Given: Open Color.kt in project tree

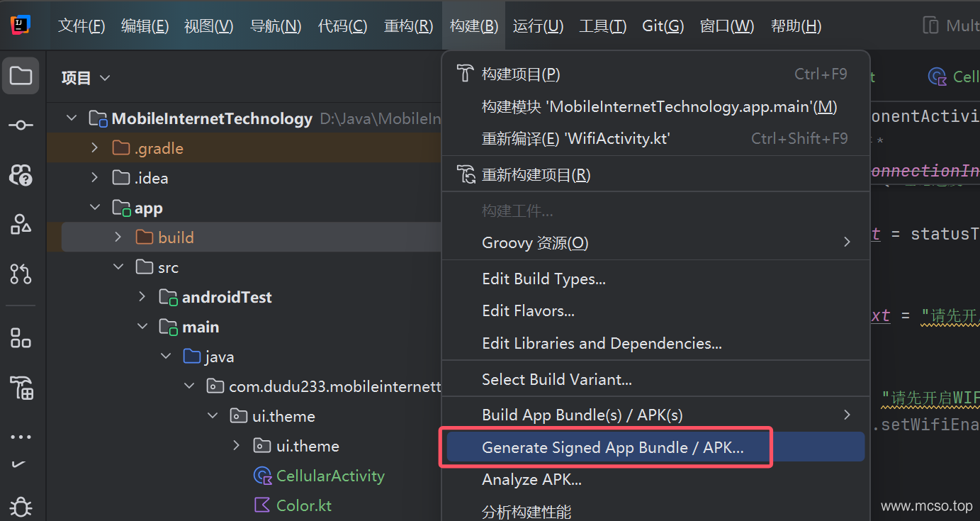Looking at the screenshot, I should pos(303,505).
